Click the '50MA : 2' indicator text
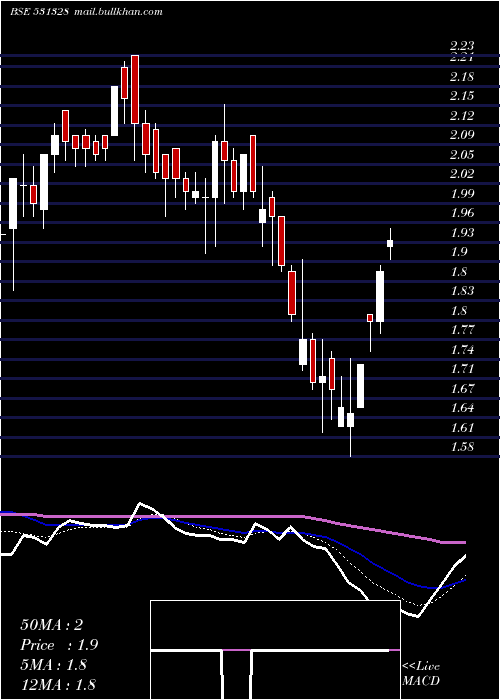Image resolution: width=500 pixels, height=700 pixels. tap(52, 625)
